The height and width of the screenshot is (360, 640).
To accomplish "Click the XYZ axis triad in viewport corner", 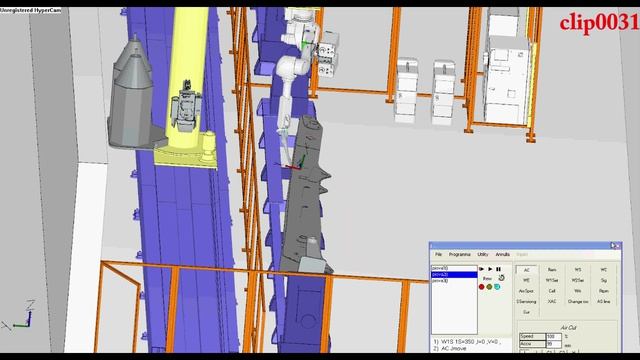I will click(18, 316).
